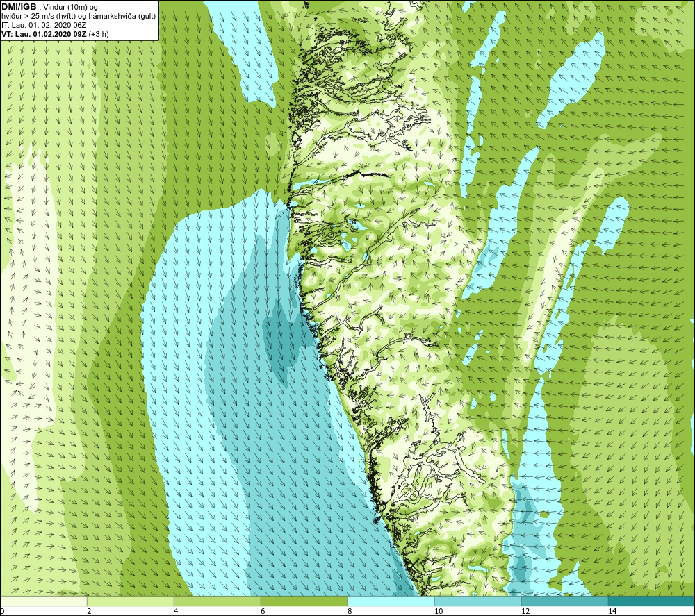The image size is (695, 616).
Task: Click the scale label "8"
Action: [x=350, y=611]
